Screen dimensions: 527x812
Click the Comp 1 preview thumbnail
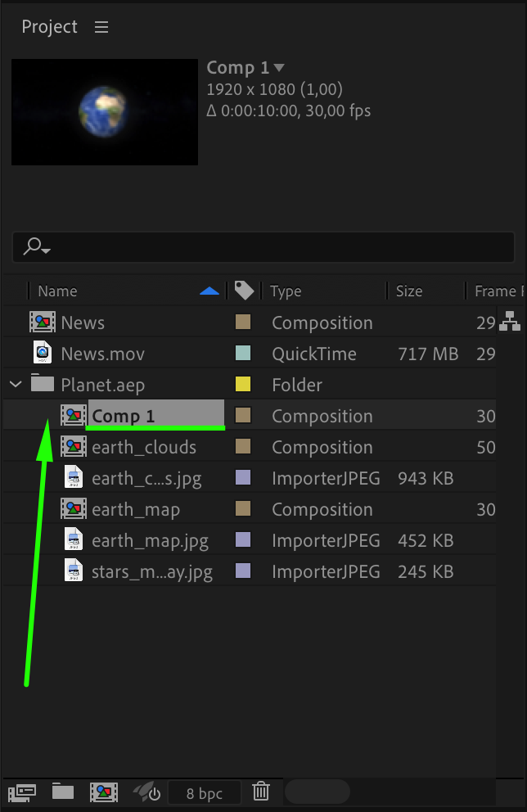point(105,112)
